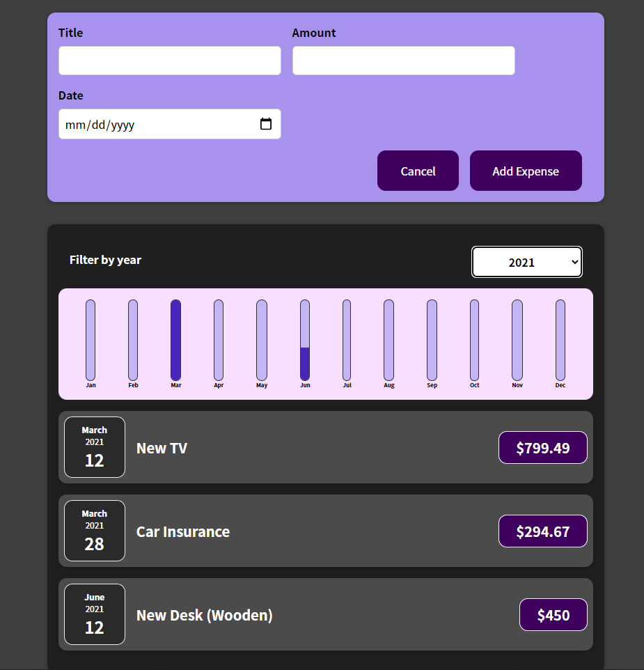Image resolution: width=644 pixels, height=670 pixels.
Task: Select the New Desk (Wooden) expense item
Action: click(x=326, y=614)
